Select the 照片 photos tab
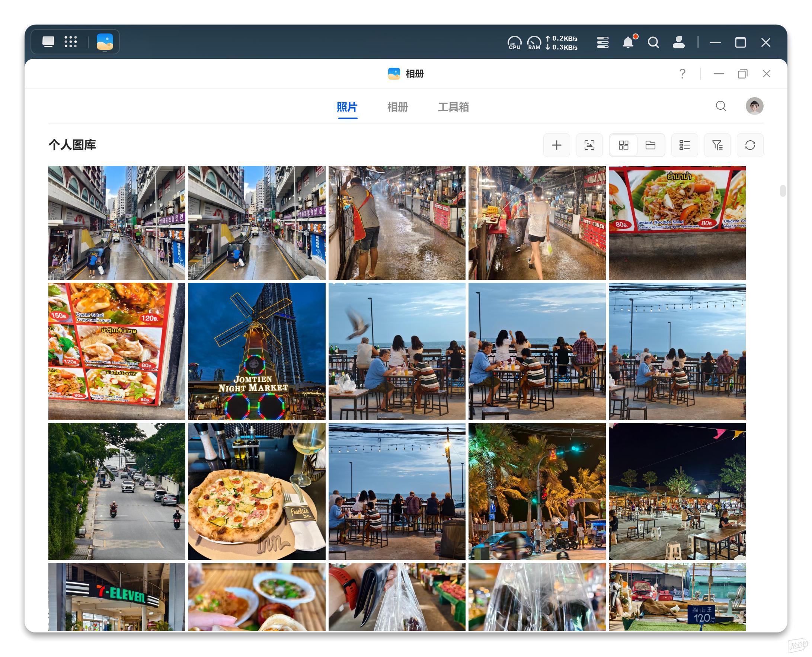Viewport: 812px width, 657px height. (347, 107)
